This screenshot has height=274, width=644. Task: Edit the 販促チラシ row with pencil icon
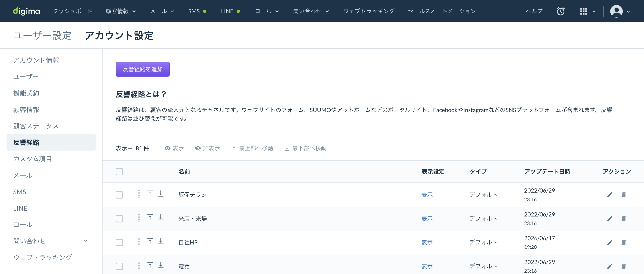610,195
